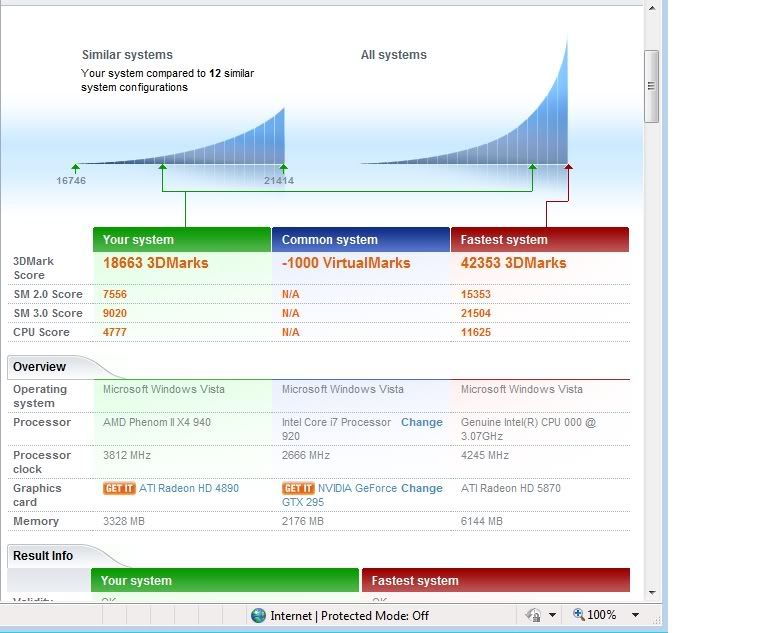Select the Result Info tab heading
768x633 pixels.
point(43,556)
